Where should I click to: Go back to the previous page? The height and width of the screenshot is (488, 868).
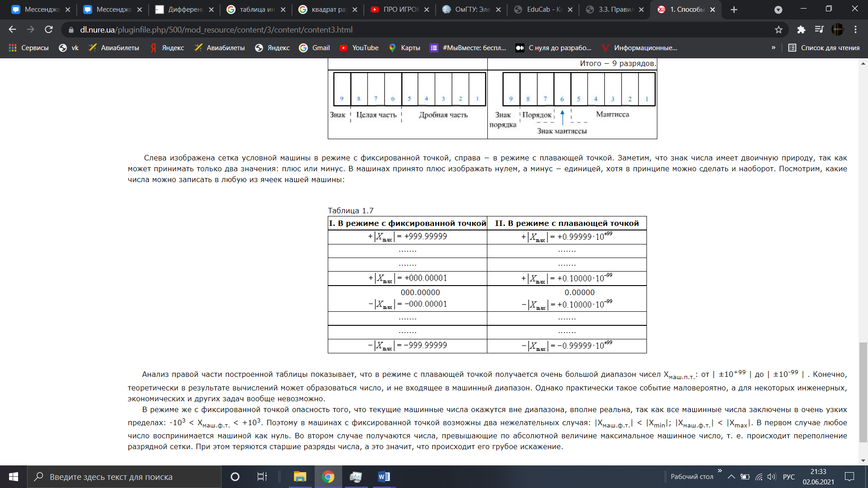tap(12, 29)
